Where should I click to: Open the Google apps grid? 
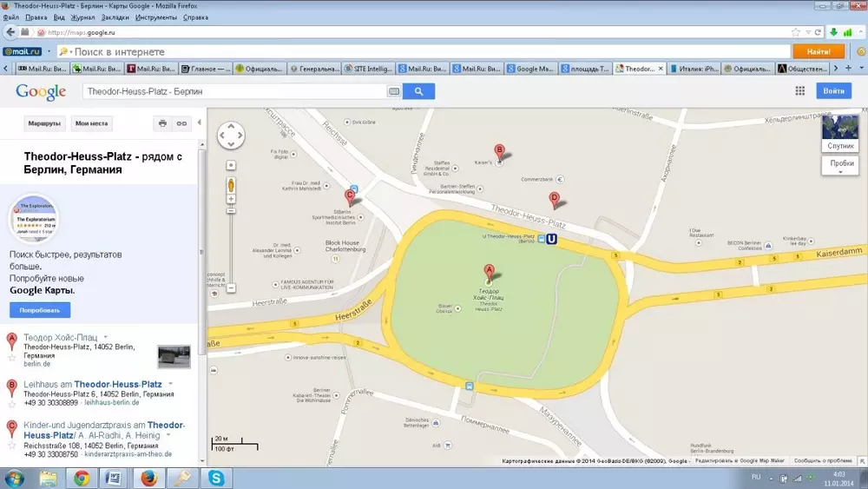click(799, 91)
